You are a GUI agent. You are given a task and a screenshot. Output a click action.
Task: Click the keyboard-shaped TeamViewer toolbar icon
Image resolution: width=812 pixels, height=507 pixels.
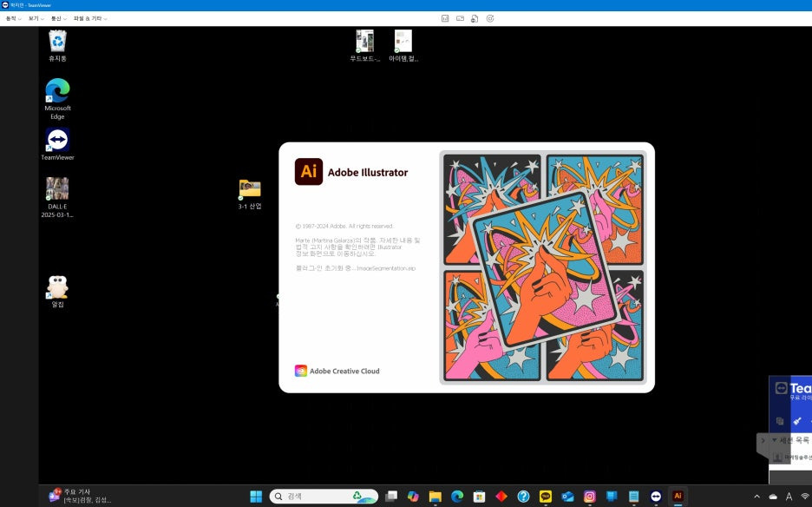point(460,18)
